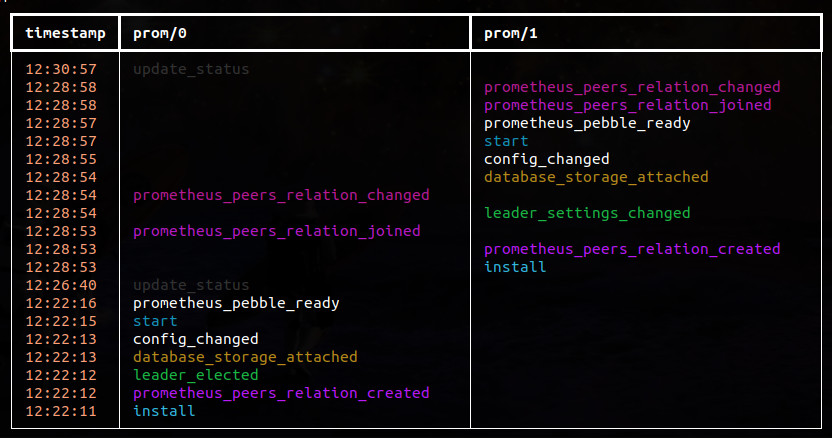Click the leader_elected event
The height and width of the screenshot is (438, 832).
pyautogui.click(x=196, y=375)
